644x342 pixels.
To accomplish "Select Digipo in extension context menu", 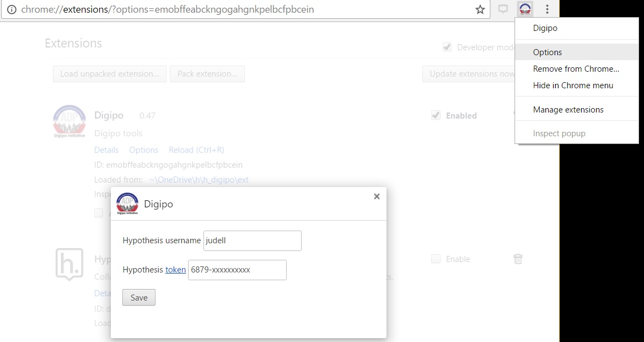I will [577, 28].
